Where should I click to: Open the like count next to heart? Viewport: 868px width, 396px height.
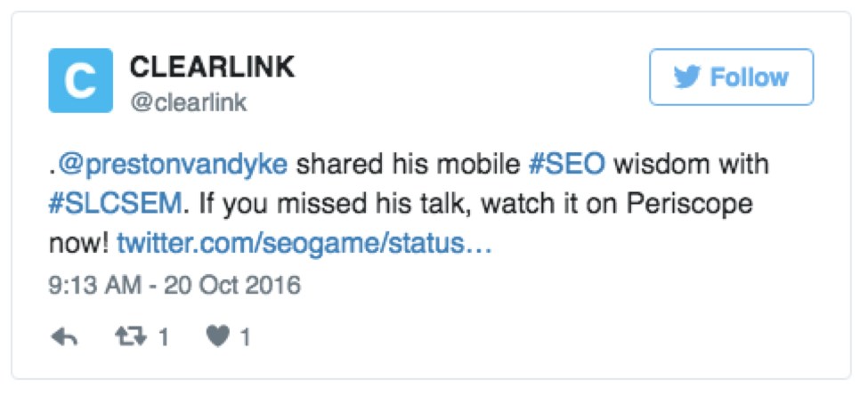(x=246, y=337)
